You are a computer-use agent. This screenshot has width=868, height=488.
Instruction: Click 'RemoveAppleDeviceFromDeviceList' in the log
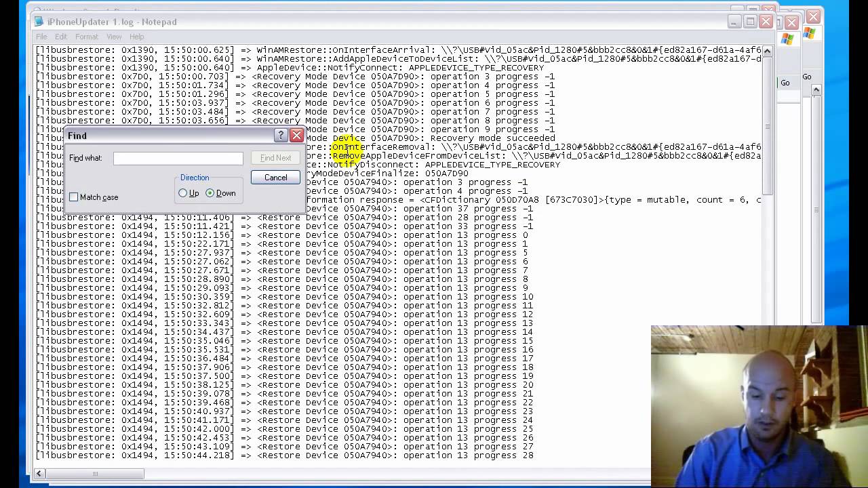point(418,156)
